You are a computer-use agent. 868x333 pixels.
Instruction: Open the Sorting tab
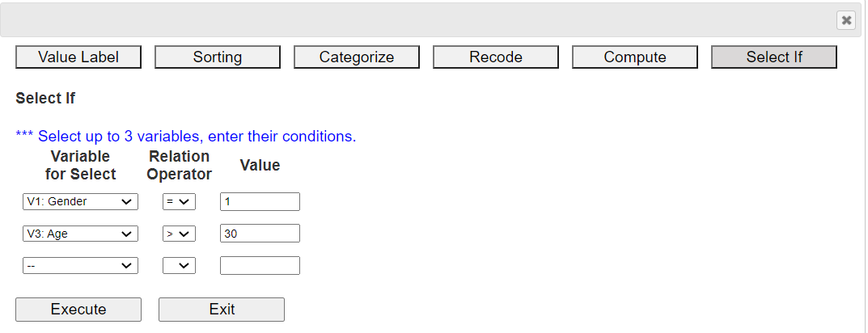pos(218,57)
